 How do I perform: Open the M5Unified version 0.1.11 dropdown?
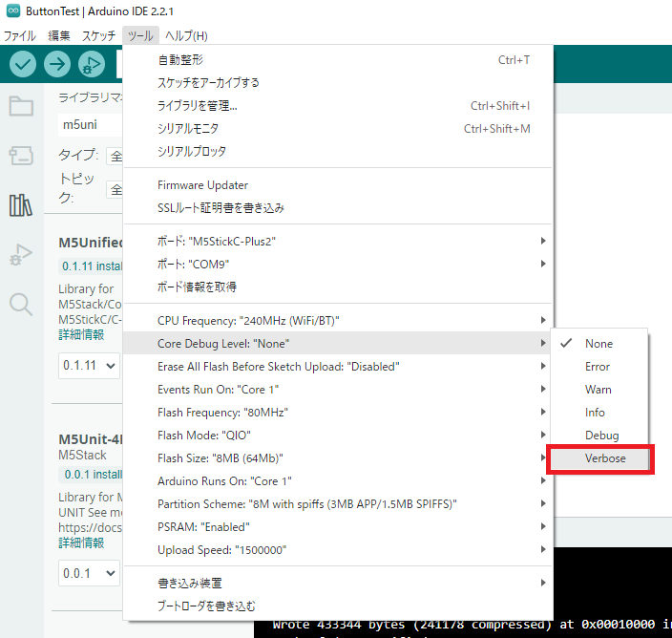pos(89,366)
